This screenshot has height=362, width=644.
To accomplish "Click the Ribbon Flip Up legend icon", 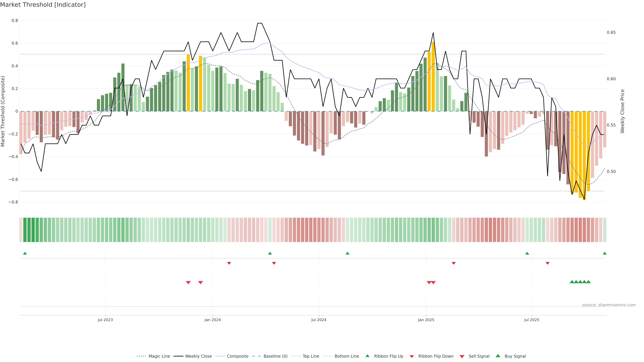I will (367, 356).
